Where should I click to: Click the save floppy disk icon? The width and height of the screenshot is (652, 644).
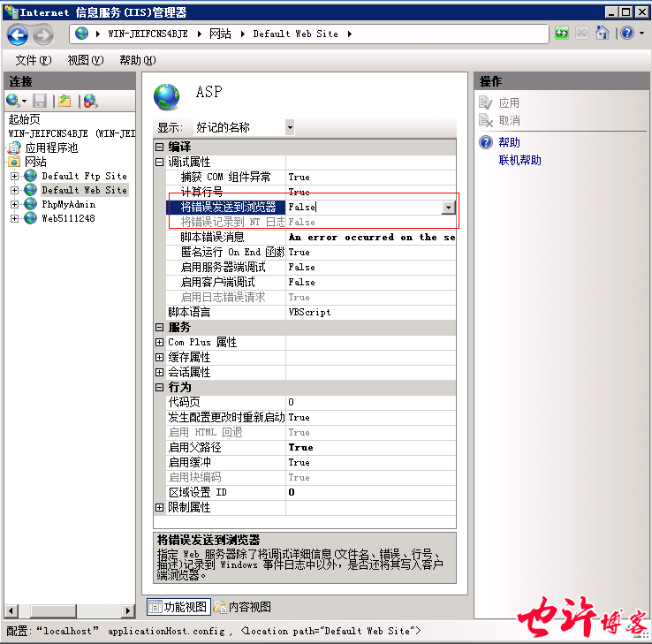tap(40, 101)
